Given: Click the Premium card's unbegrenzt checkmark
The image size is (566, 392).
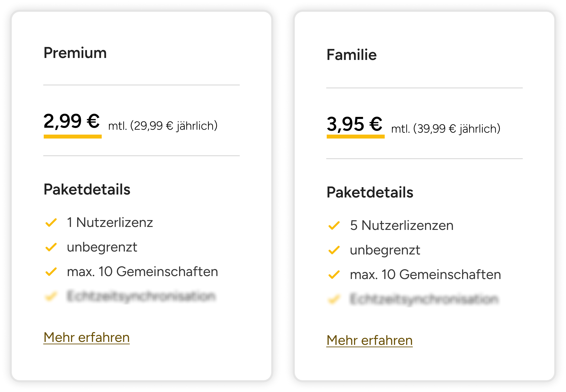Looking at the screenshot, I should (51, 247).
